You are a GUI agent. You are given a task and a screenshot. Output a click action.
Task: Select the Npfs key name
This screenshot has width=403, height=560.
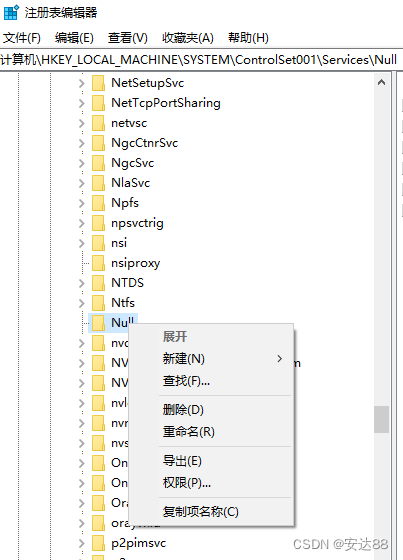pos(125,203)
